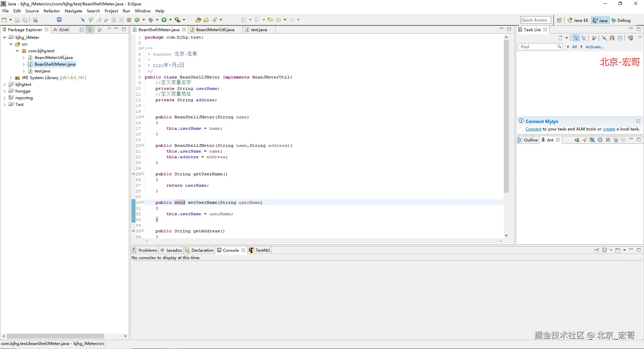The width and height of the screenshot is (644, 349).
Task: Switch to the Outline view tab
Action: click(x=528, y=140)
